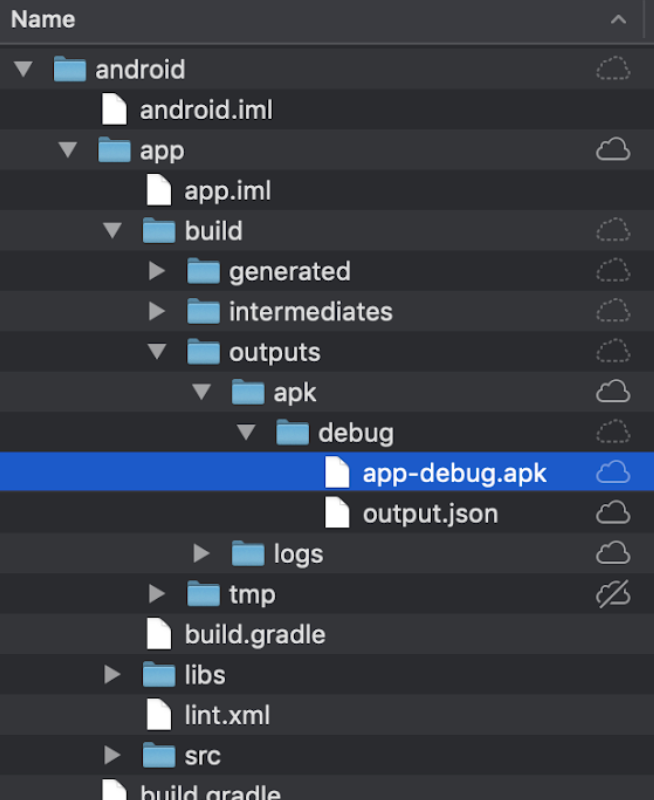Expand the src folder
This screenshot has width=654, height=800.
112,755
